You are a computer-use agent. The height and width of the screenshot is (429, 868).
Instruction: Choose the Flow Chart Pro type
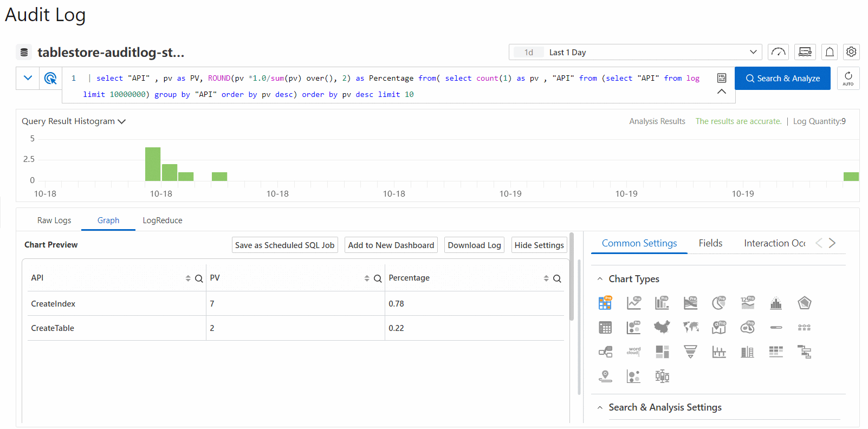pos(691,303)
